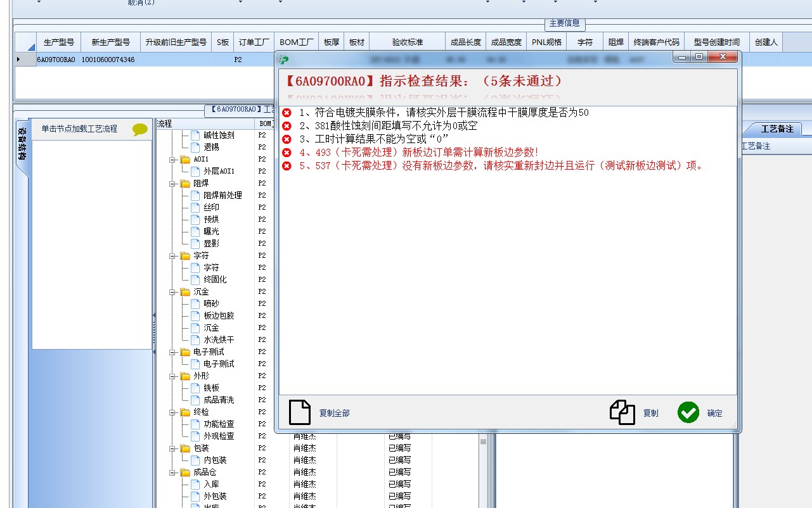The image size is (812, 508).
Task: Click the error icon beside message 2 about 381酸性蚀刻间距
Action: click(287, 126)
